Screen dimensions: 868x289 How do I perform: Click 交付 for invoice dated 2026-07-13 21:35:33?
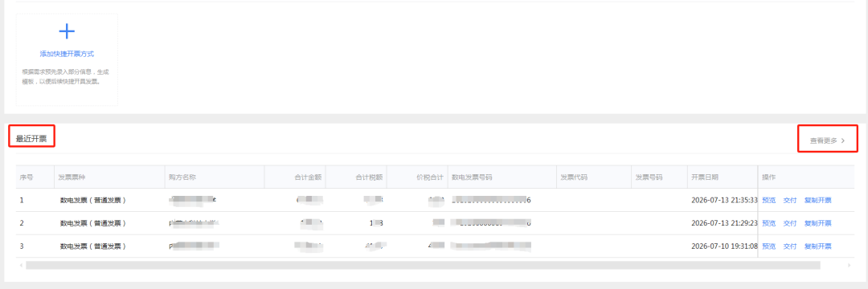click(790, 201)
